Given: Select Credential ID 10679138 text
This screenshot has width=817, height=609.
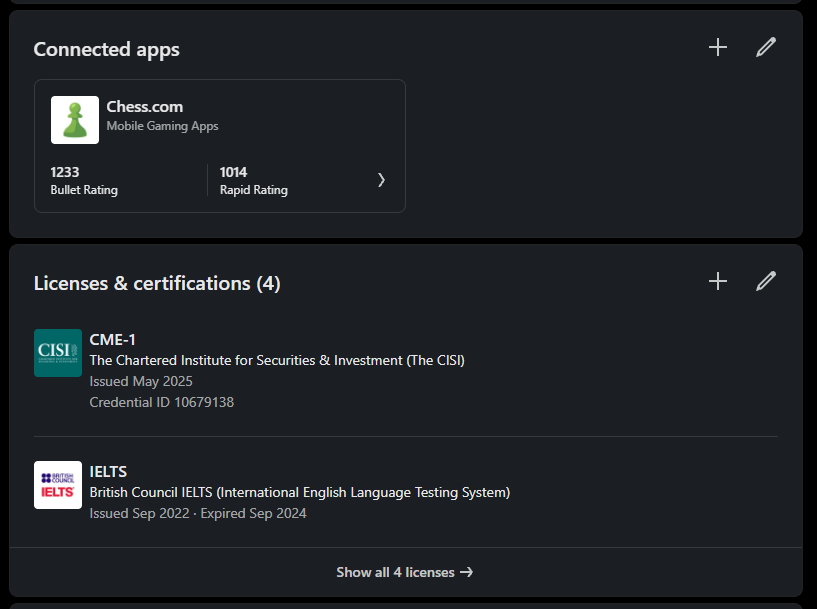Looking at the screenshot, I should point(162,402).
